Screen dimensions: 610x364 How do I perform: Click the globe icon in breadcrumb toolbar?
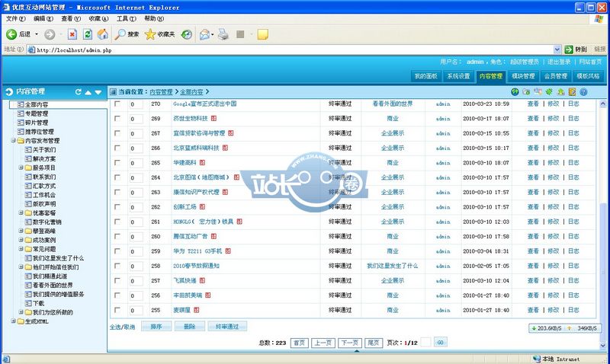pyautogui.click(x=515, y=92)
